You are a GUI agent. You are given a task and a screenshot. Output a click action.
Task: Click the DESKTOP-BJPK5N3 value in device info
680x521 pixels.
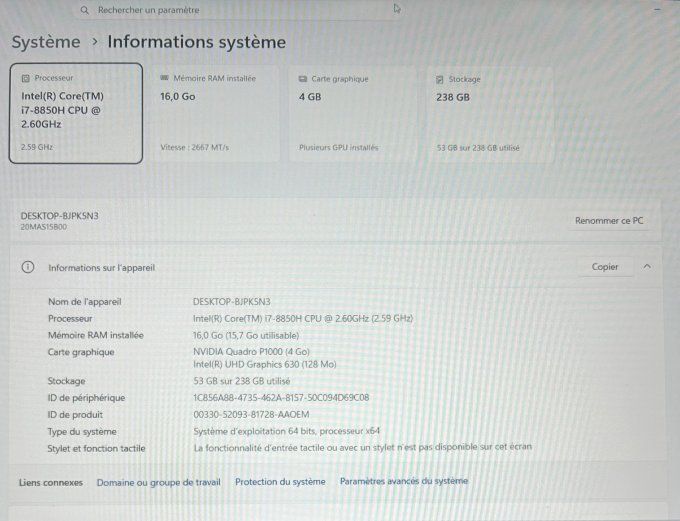[232, 301]
